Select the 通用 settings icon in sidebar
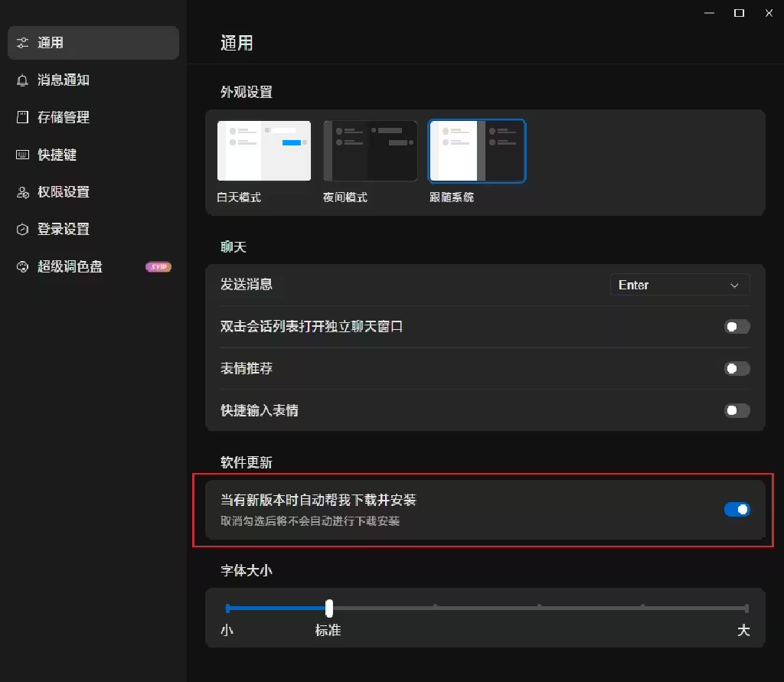This screenshot has width=784, height=682. [21, 43]
